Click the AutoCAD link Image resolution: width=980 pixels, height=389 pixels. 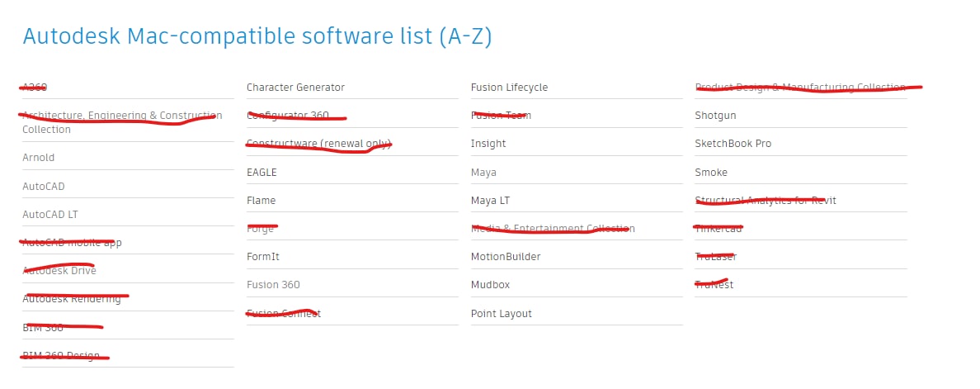tap(43, 187)
